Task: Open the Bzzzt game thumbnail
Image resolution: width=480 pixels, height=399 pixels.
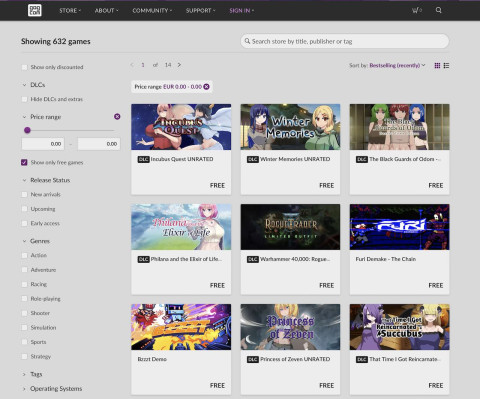Action: tap(181, 327)
